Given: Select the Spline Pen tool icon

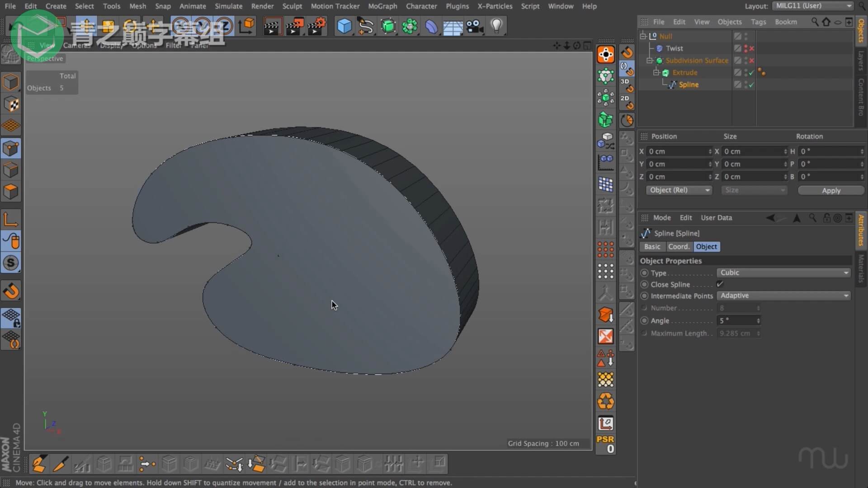Looking at the screenshot, I should [x=366, y=26].
